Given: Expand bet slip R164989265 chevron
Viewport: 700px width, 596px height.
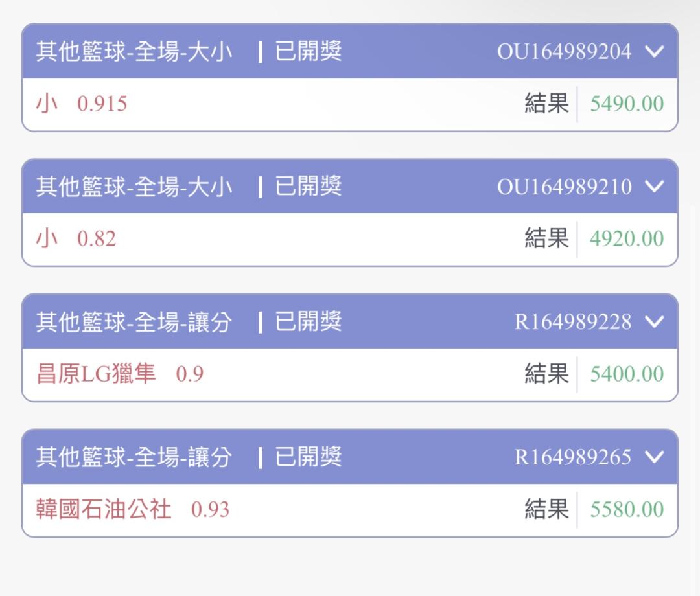Looking at the screenshot, I should click(655, 457).
